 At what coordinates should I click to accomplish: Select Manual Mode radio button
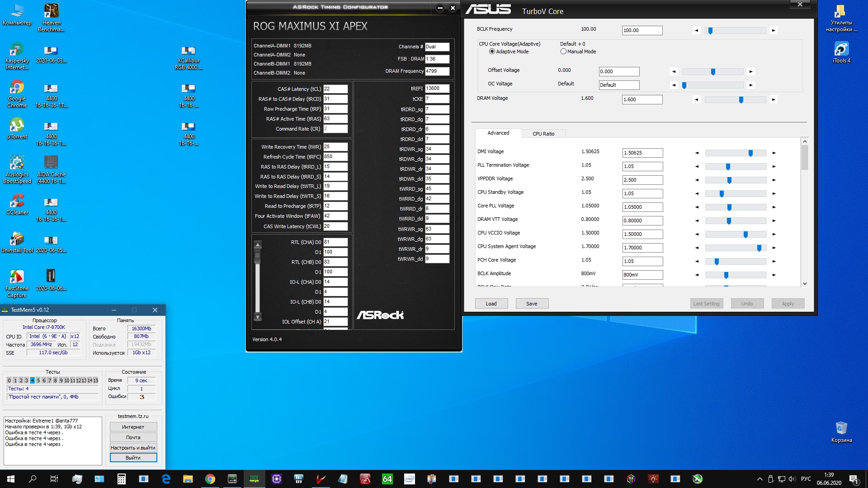pyautogui.click(x=563, y=52)
